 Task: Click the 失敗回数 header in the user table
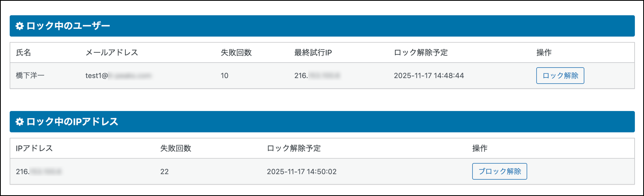pos(236,53)
